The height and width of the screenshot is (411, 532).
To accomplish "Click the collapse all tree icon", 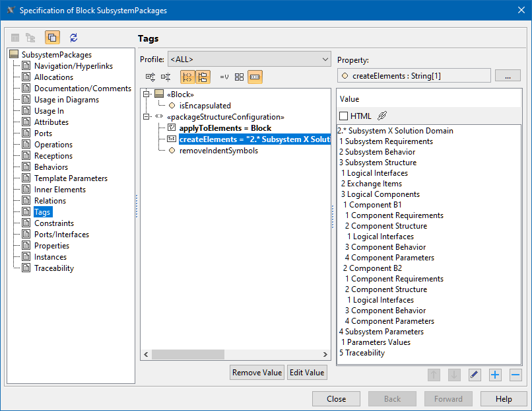I will pyautogui.click(x=166, y=77).
